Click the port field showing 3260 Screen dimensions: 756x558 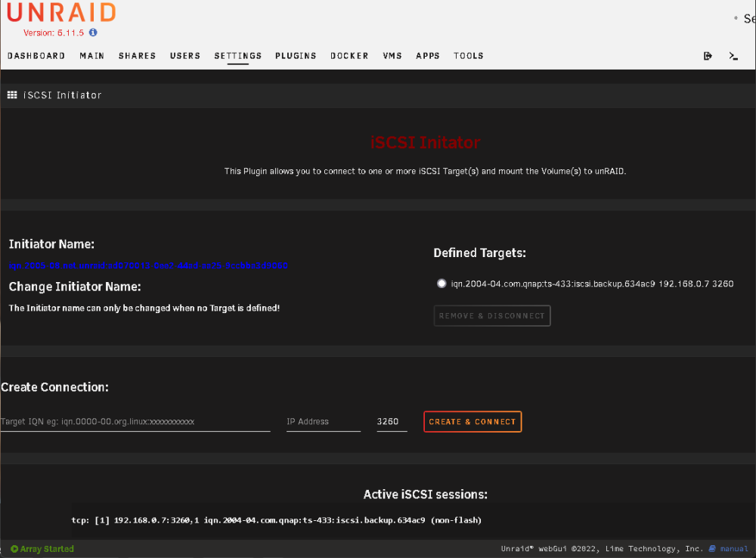coord(392,422)
